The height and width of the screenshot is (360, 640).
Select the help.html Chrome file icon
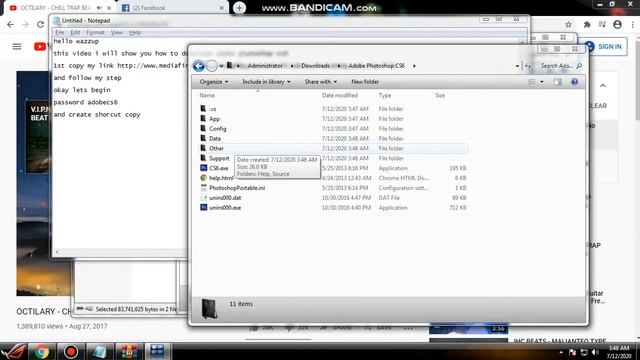click(x=204, y=178)
